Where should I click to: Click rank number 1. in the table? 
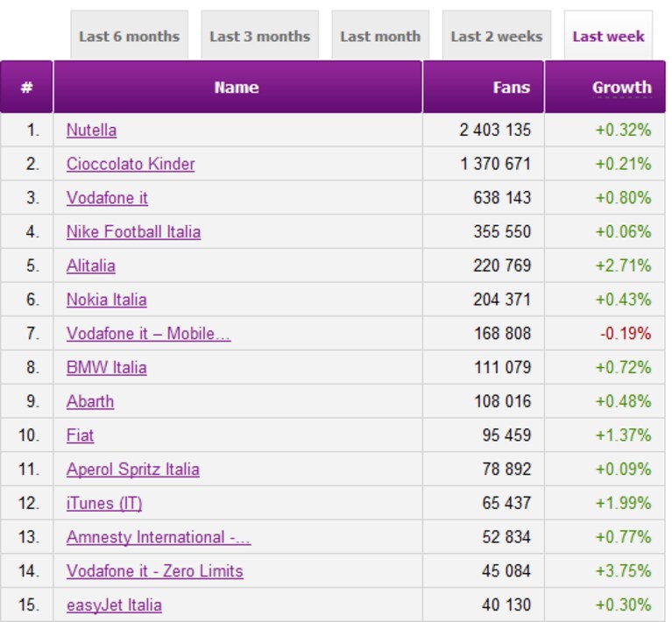click(x=32, y=130)
